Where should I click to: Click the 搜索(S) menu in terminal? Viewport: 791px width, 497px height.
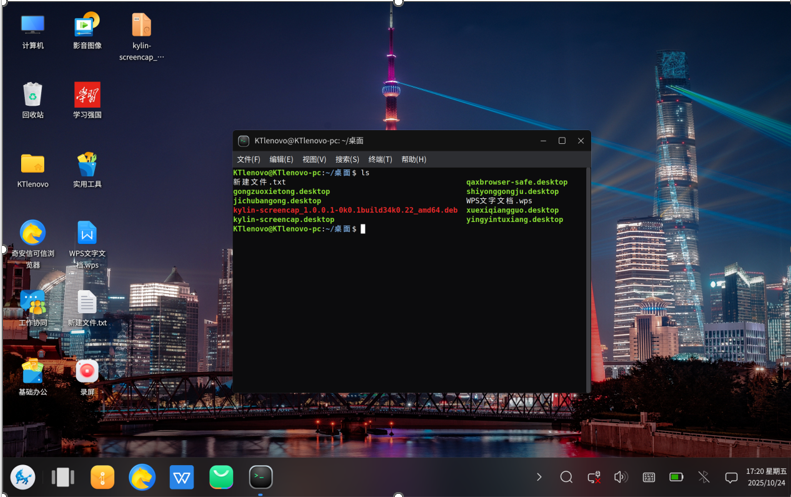coord(347,159)
